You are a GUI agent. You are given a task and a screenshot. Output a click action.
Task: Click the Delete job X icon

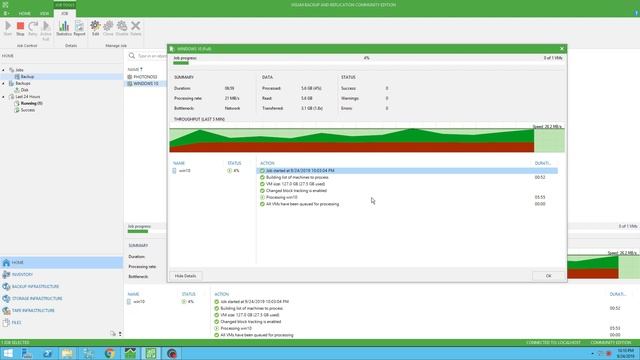coord(136,29)
